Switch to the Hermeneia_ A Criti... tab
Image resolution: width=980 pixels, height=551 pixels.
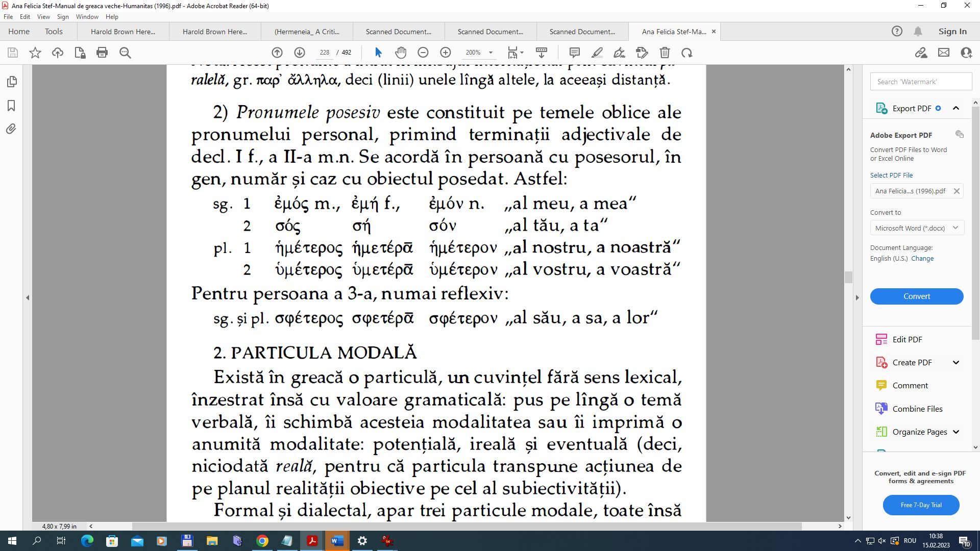click(x=307, y=32)
